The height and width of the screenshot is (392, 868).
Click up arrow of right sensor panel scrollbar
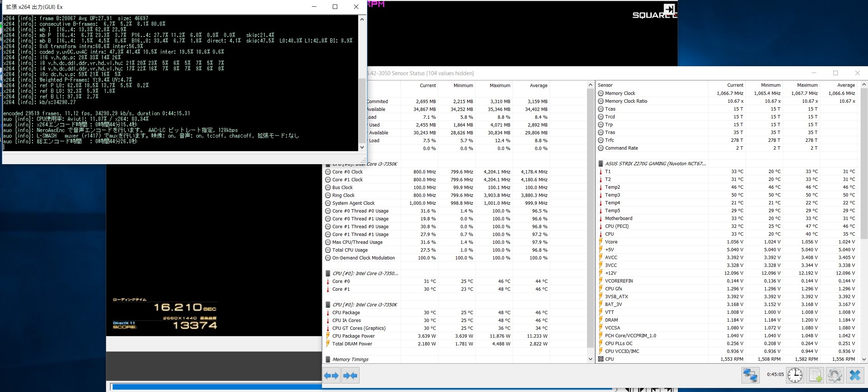[x=864, y=85]
